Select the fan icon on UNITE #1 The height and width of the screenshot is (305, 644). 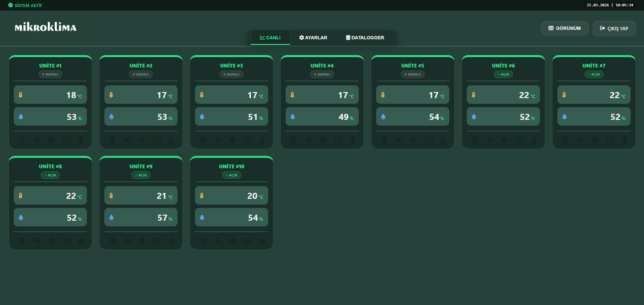point(51,140)
